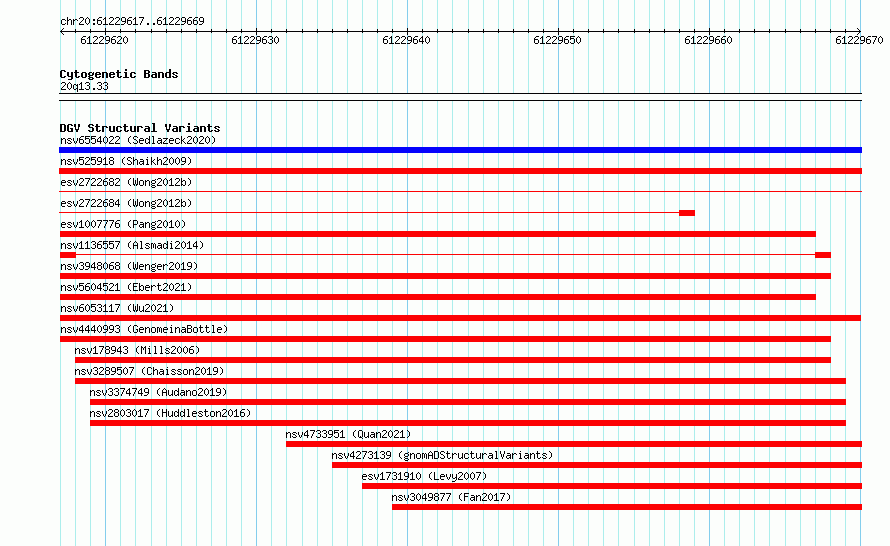The height and width of the screenshot is (546, 890).
Task: Click the nsv2803017 (Huddleston2016) label
Action: point(170,413)
